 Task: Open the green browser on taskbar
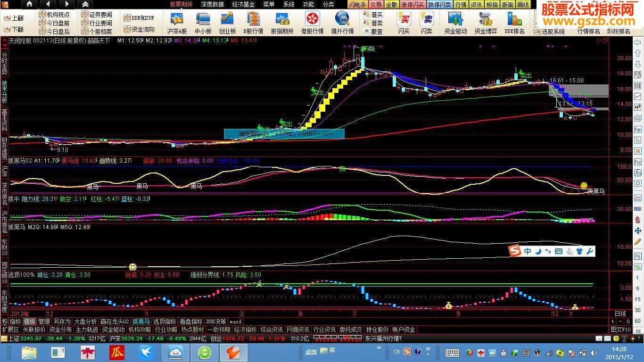204,352
